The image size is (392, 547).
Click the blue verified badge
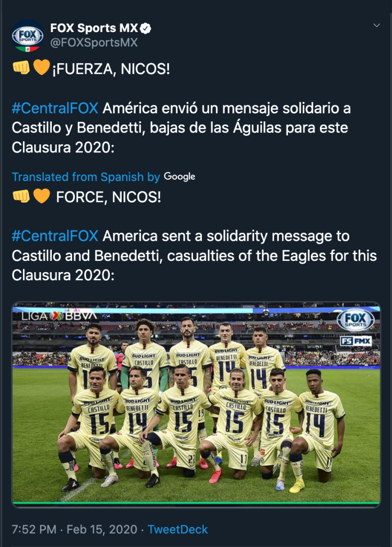145,28
